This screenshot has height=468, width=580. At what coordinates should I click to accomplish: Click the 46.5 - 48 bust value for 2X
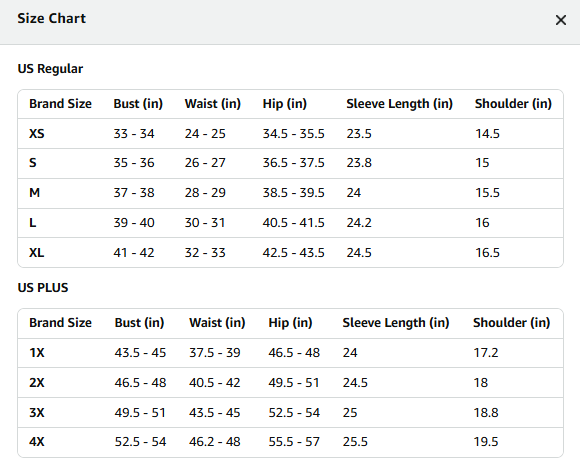tap(140, 383)
